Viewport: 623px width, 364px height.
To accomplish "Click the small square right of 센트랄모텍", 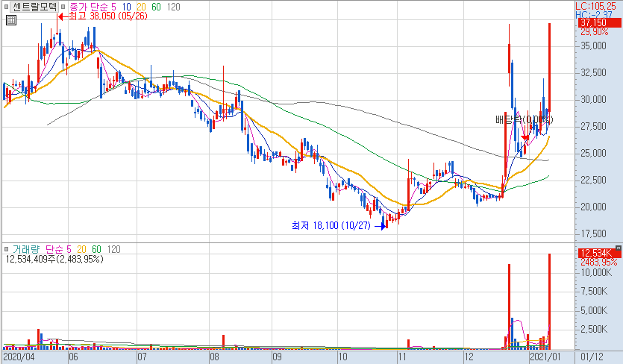I will pyautogui.click(x=63, y=7).
